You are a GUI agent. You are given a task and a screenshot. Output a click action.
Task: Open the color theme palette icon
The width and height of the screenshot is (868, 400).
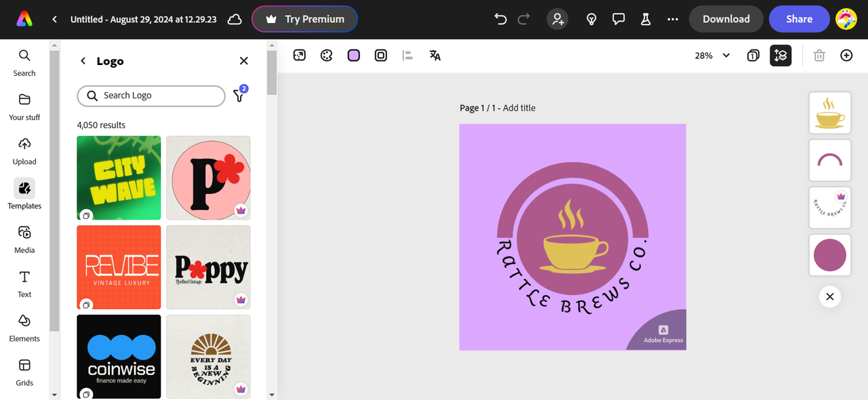[x=326, y=56]
